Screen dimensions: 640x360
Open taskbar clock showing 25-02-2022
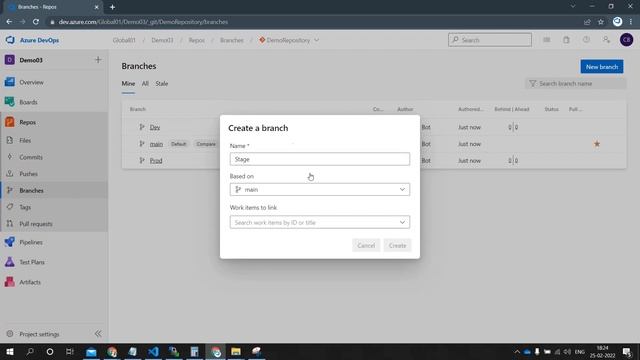(602, 351)
